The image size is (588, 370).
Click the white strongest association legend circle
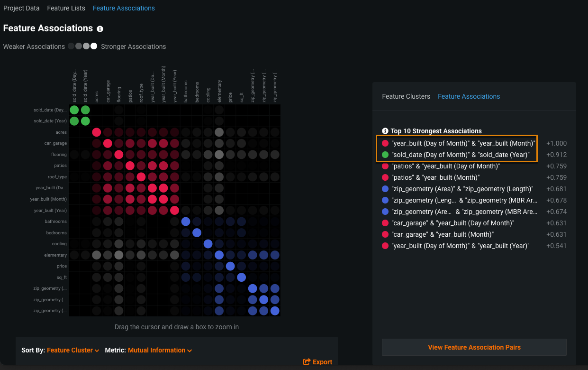(94, 46)
